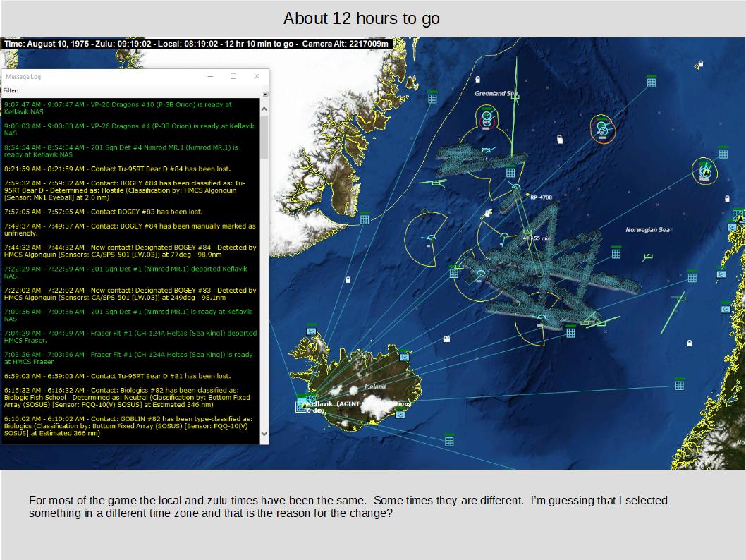Click Message Log scroll-up arrow
Screen dimensions: 746x560
264,109
